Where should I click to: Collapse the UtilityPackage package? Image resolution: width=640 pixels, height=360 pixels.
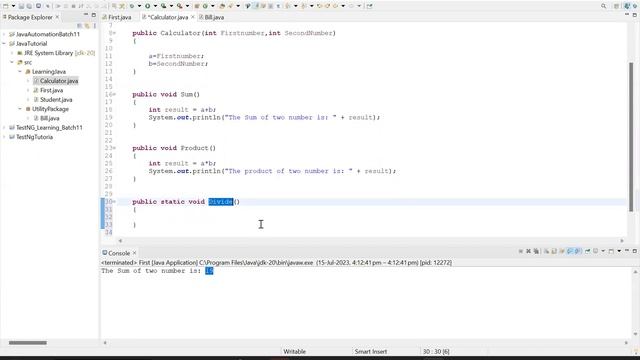pos(20,109)
